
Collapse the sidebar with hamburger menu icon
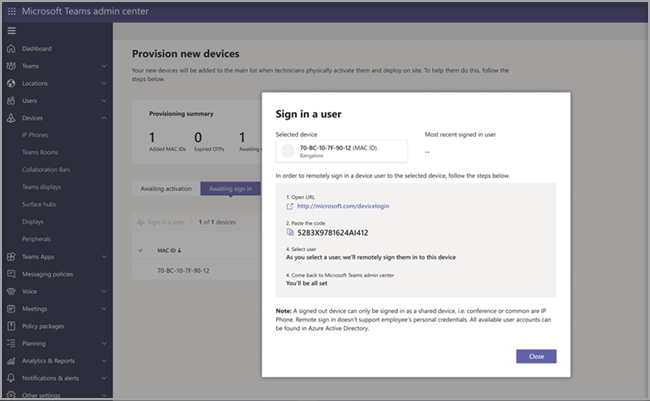[x=12, y=31]
